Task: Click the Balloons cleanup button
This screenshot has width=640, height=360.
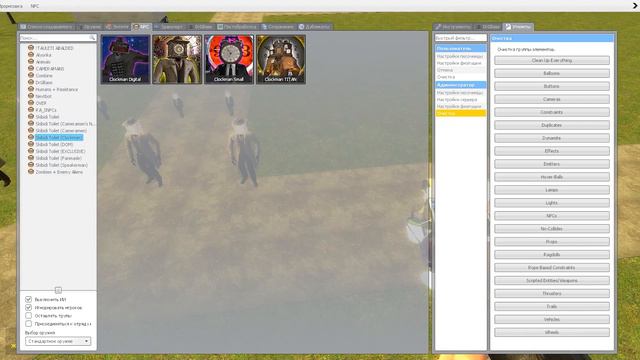Action: 552,73
